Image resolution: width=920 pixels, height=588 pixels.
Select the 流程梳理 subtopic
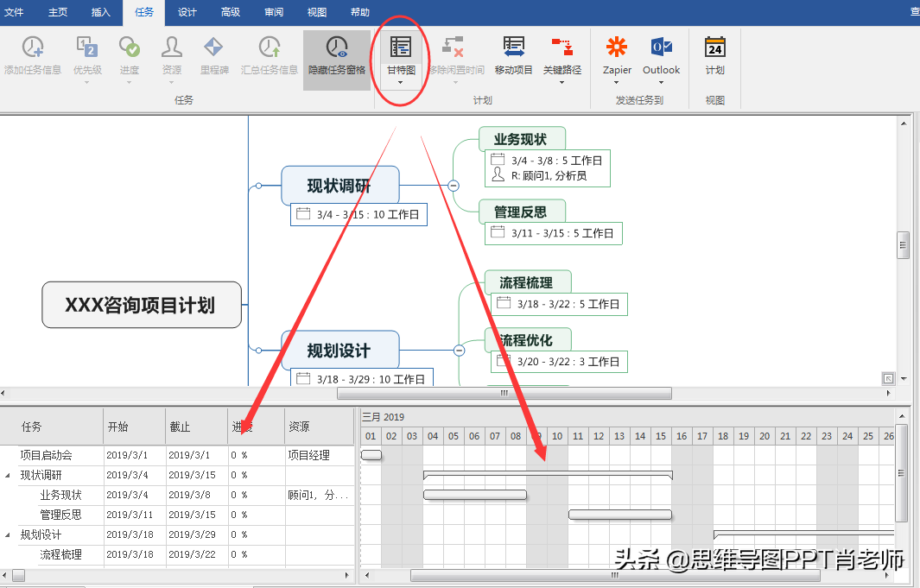click(528, 282)
